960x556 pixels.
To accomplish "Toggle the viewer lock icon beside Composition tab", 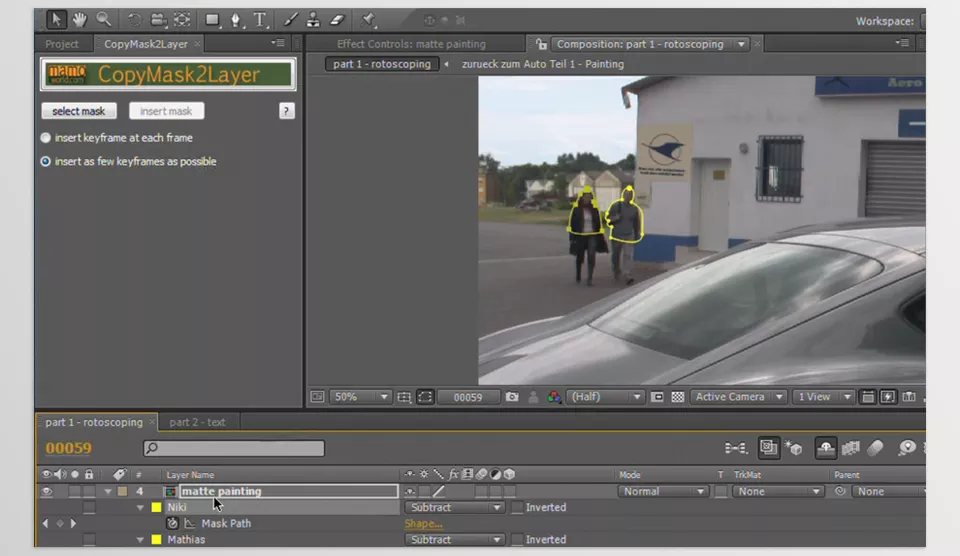I will click(x=541, y=44).
